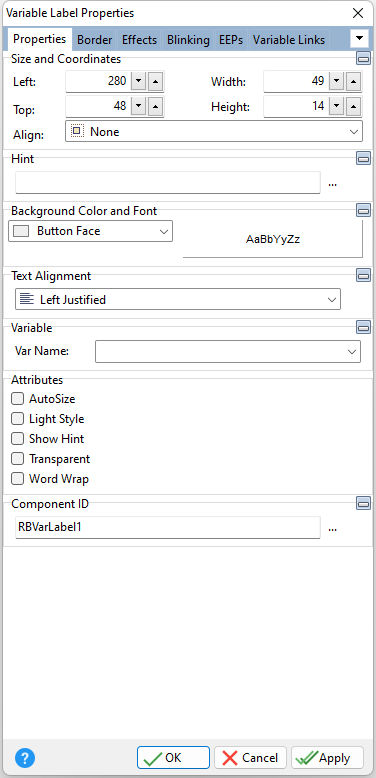This screenshot has height=778, width=376.
Task: Switch to the EEPs tab
Action: pos(231,40)
